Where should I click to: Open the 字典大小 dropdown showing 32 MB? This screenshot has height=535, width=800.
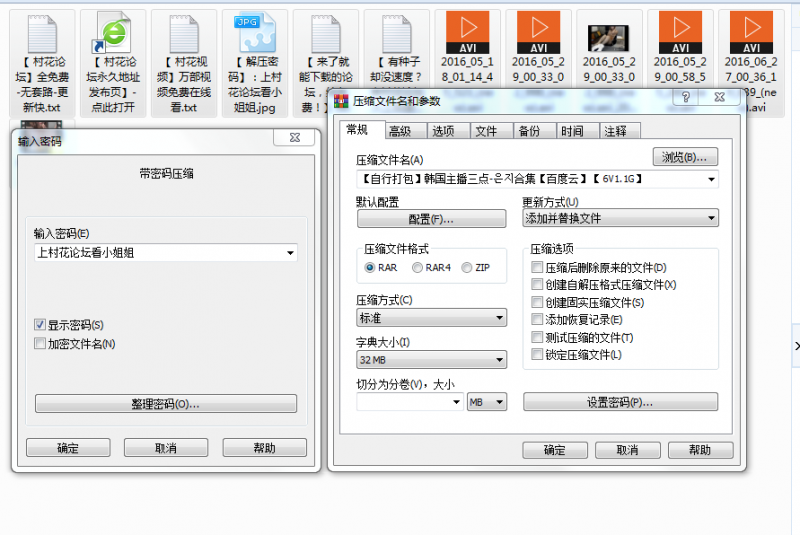431,360
